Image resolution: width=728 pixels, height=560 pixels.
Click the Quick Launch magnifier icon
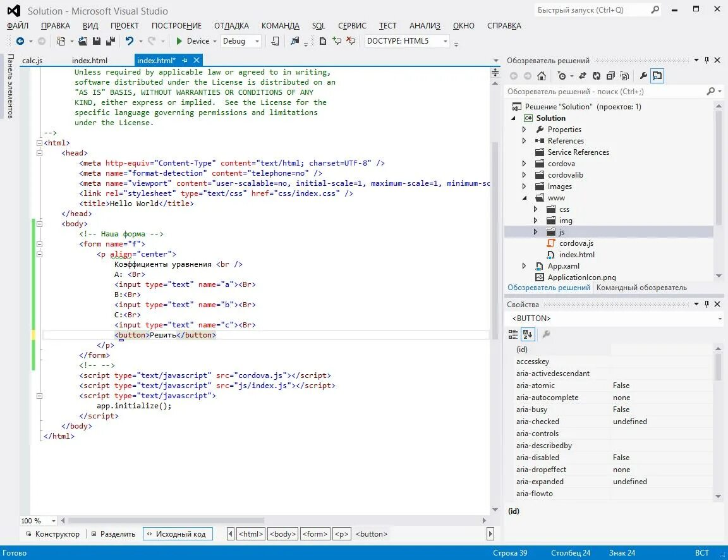click(x=655, y=9)
